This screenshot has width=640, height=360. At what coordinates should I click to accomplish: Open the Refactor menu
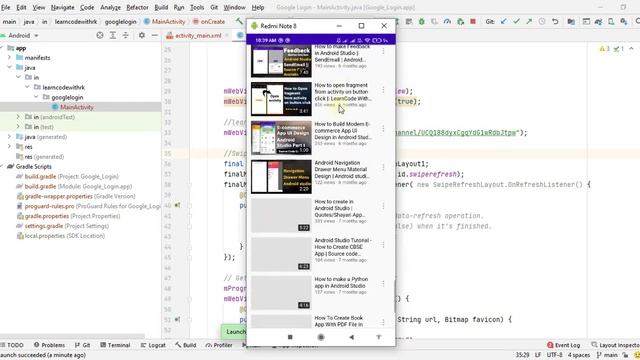(x=137, y=7)
